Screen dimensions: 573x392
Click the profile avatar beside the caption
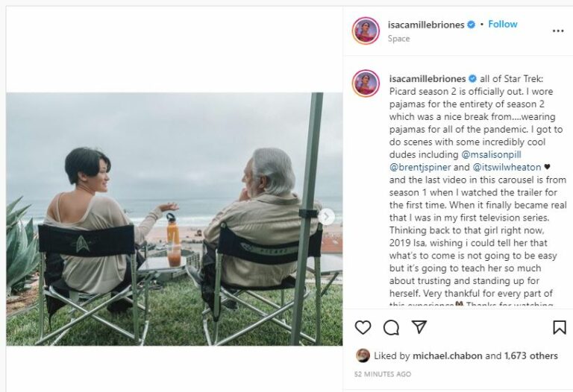(366, 83)
